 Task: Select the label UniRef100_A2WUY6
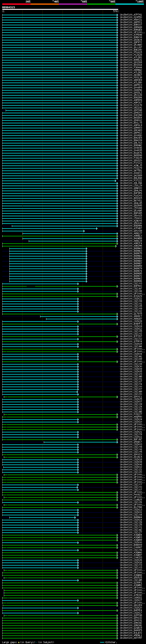click(131, 221)
